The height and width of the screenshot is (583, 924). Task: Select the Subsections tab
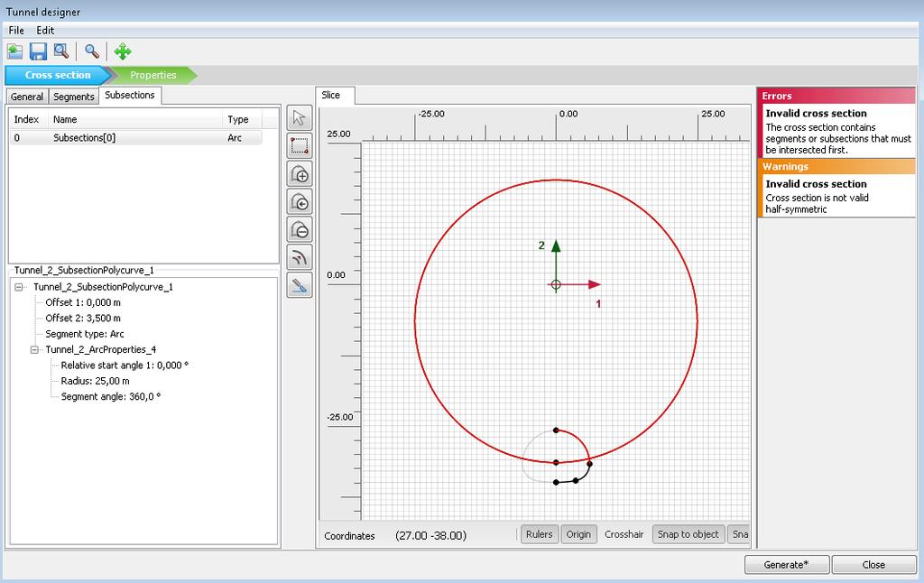coord(130,95)
